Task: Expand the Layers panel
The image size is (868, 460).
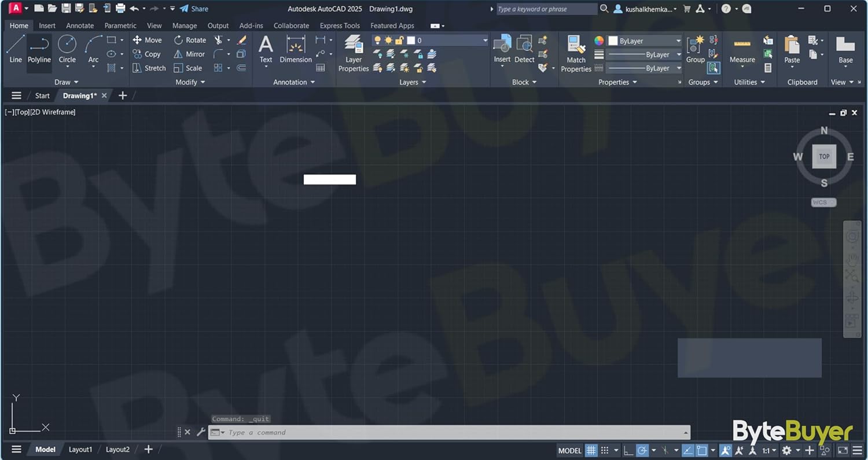Action: tap(413, 82)
